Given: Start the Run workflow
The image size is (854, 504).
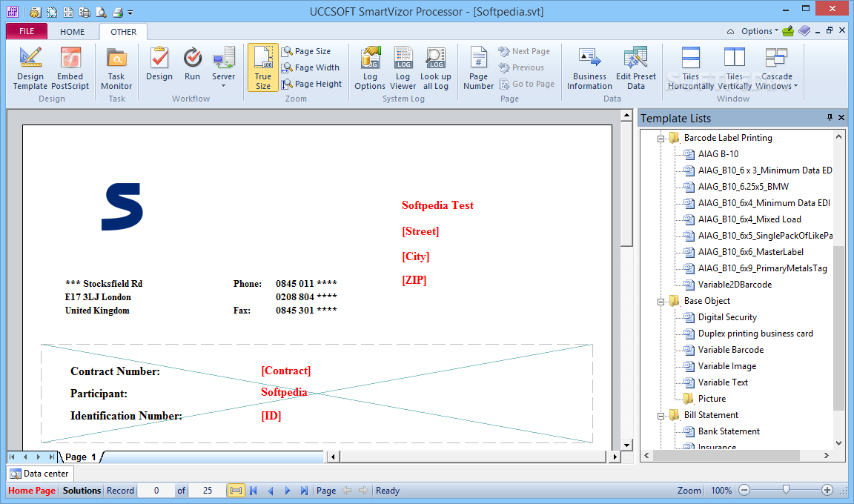Looking at the screenshot, I should click(192, 64).
